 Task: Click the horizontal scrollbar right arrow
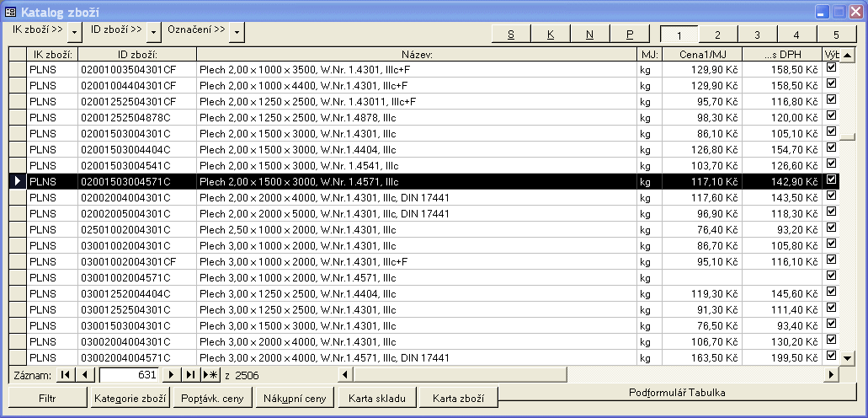point(832,374)
